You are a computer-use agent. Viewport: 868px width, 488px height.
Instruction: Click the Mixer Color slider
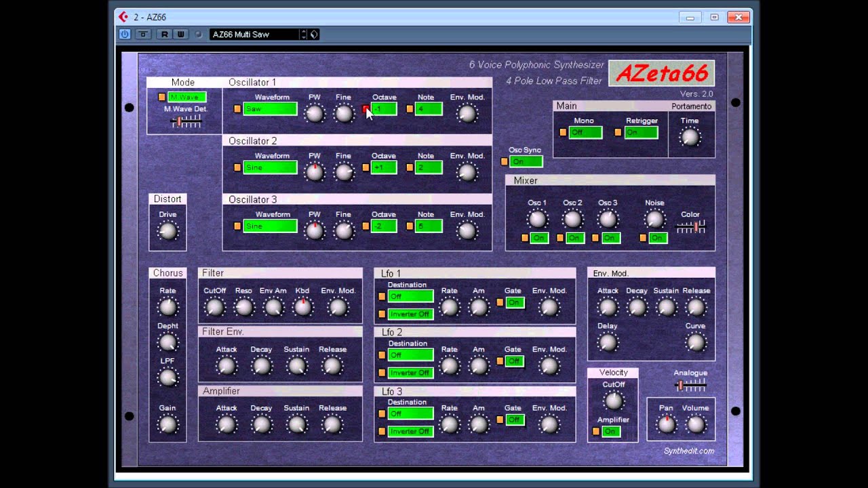pos(690,227)
